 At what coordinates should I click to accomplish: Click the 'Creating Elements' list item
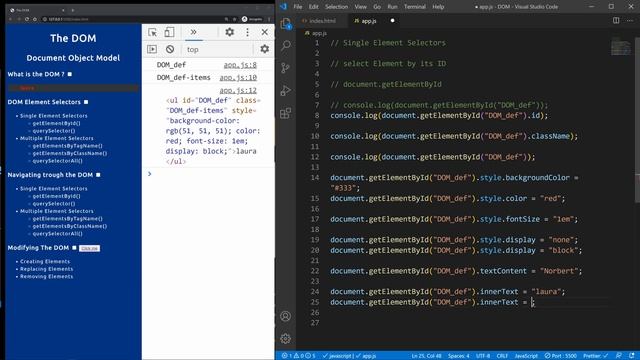tap(45, 262)
